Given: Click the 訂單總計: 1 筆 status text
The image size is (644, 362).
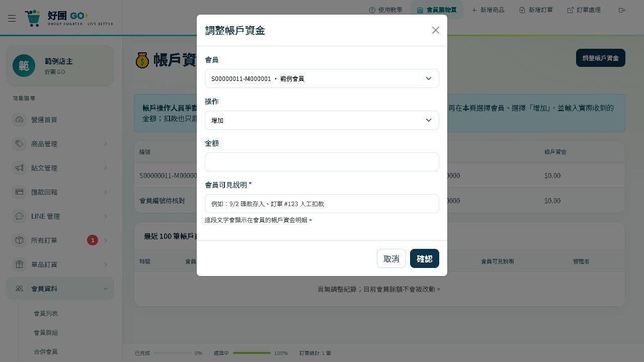Looking at the screenshot, I should pyautogui.click(x=315, y=353).
